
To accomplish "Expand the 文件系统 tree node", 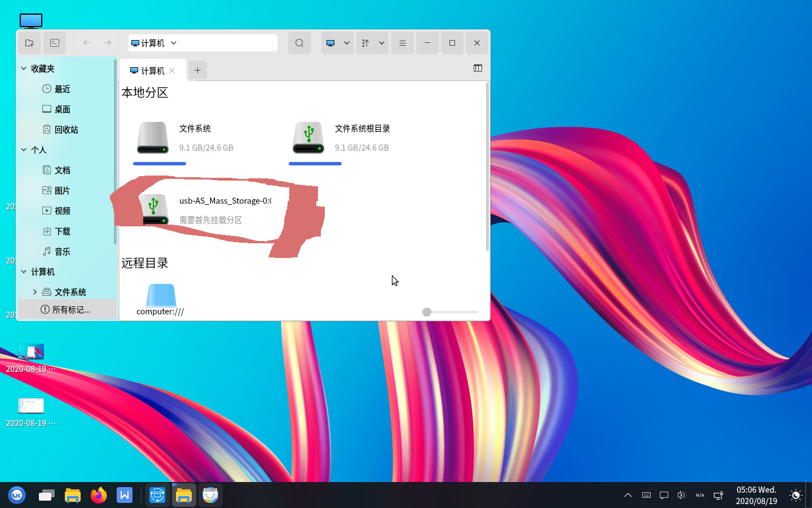I will [x=35, y=292].
